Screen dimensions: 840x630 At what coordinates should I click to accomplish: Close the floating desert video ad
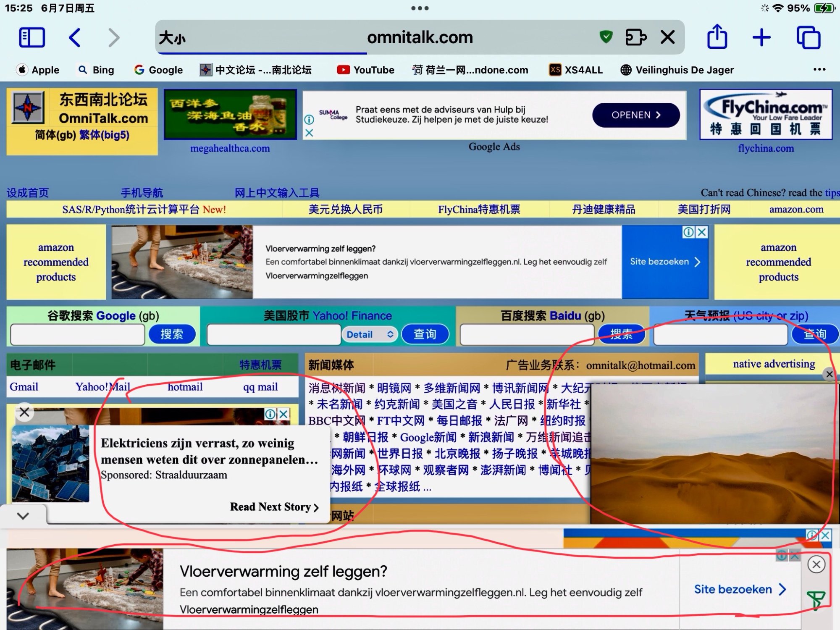(x=829, y=374)
